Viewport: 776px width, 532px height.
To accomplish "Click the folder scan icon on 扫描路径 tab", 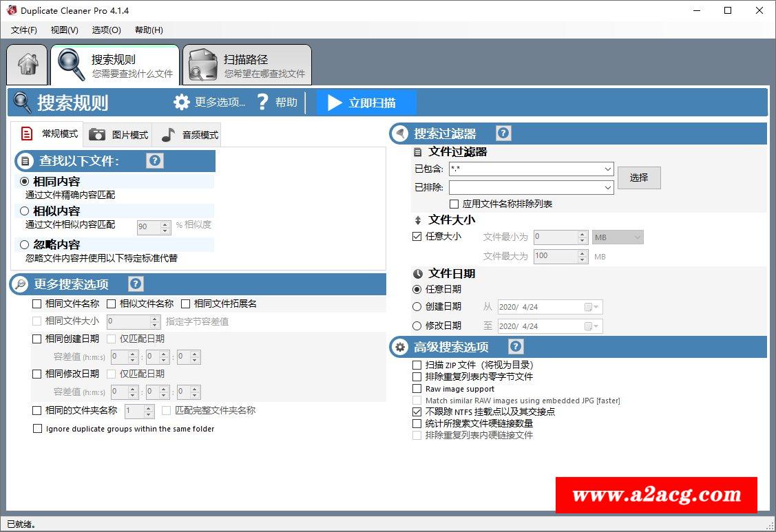I will click(x=203, y=65).
